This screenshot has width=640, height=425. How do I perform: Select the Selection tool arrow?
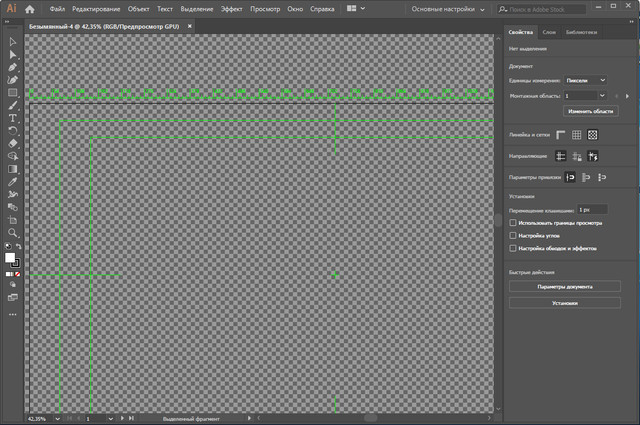12,42
